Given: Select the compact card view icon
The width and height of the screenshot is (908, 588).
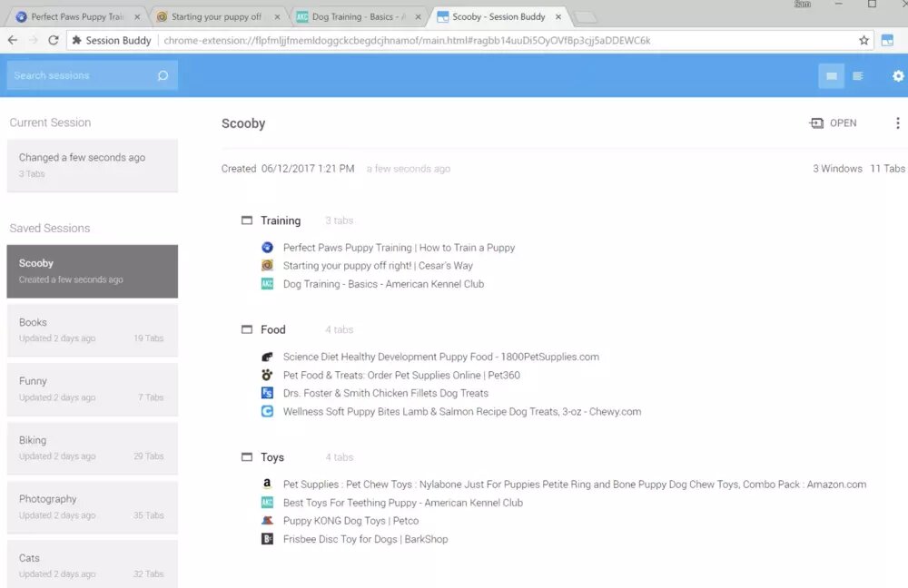Looking at the screenshot, I should [x=831, y=76].
